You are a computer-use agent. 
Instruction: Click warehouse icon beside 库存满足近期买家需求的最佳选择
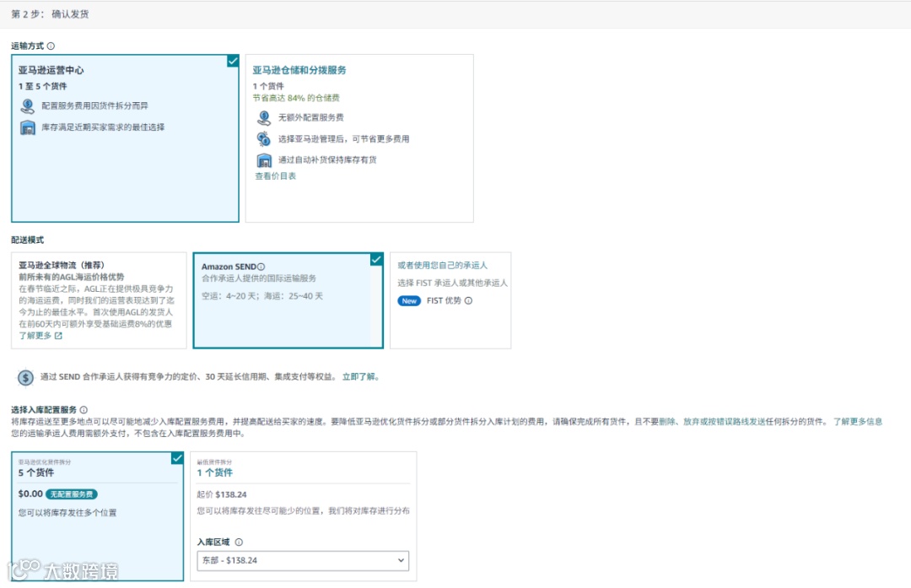click(27, 127)
